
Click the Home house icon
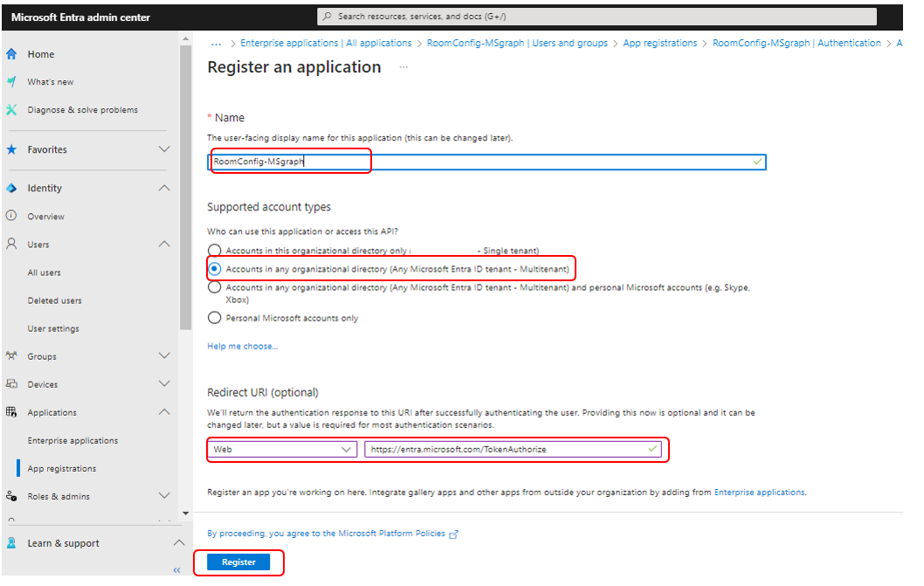pos(11,54)
